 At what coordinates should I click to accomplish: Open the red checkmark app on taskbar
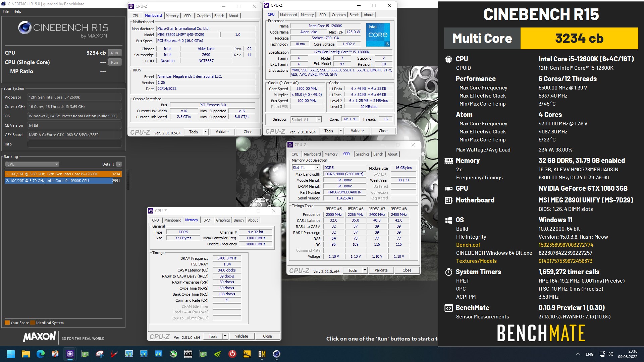pos(114,354)
